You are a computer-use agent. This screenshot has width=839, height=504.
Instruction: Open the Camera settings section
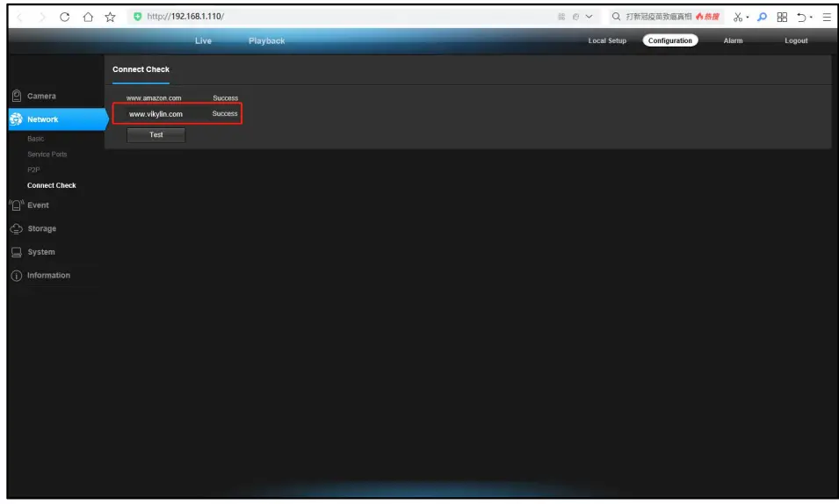coord(41,97)
